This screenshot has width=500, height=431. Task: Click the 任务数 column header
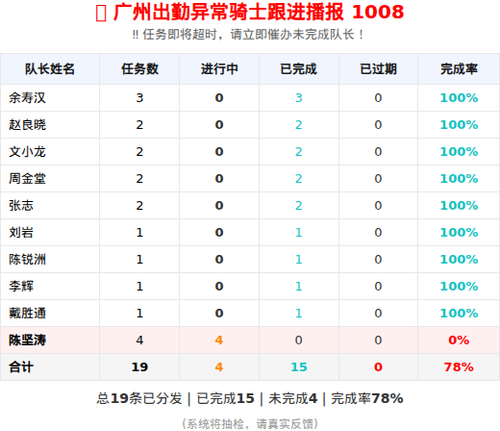[140, 69]
